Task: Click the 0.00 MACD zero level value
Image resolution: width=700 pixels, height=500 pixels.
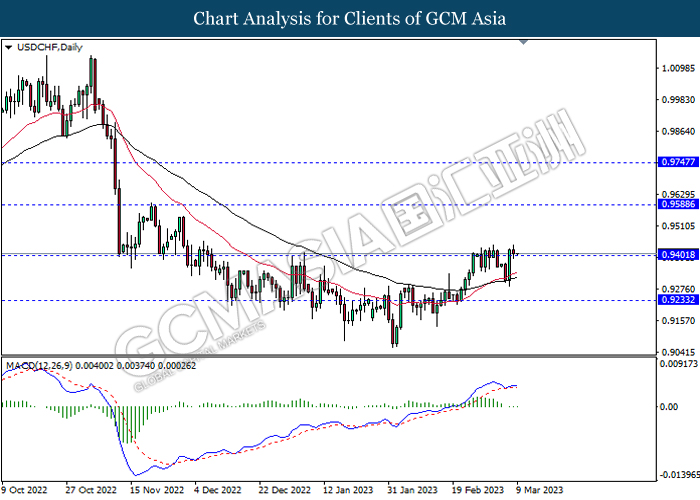Action: click(x=669, y=407)
